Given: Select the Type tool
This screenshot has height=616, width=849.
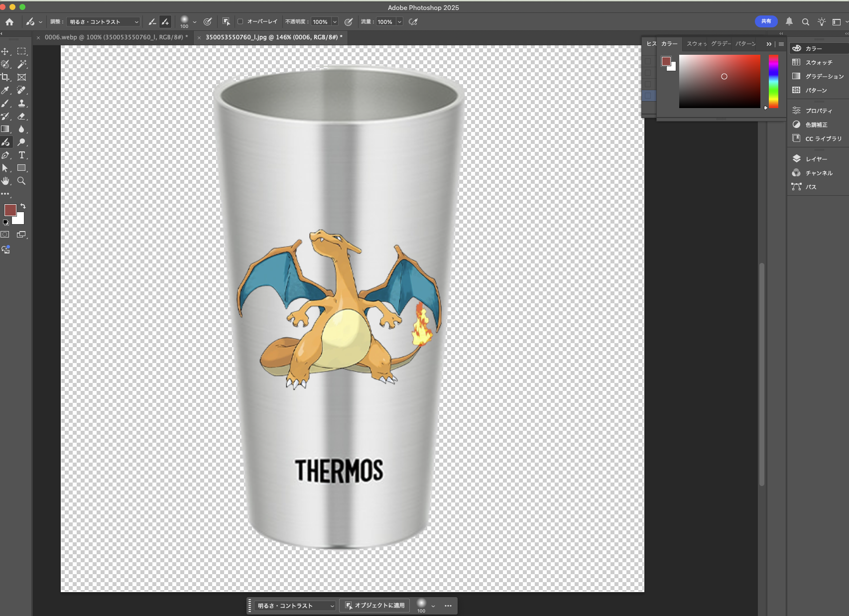Looking at the screenshot, I should [21, 155].
